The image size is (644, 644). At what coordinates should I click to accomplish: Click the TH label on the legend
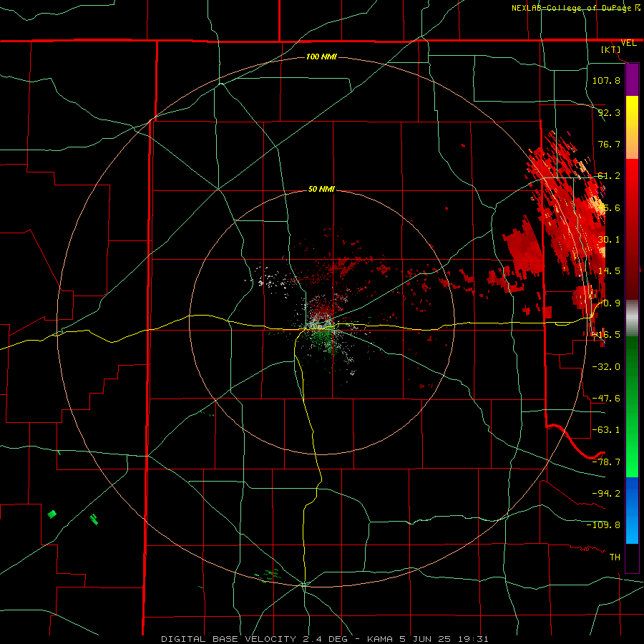click(615, 557)
